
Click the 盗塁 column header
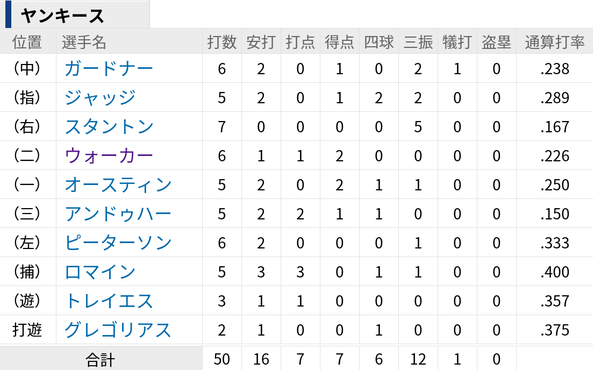tap(497, 42)
